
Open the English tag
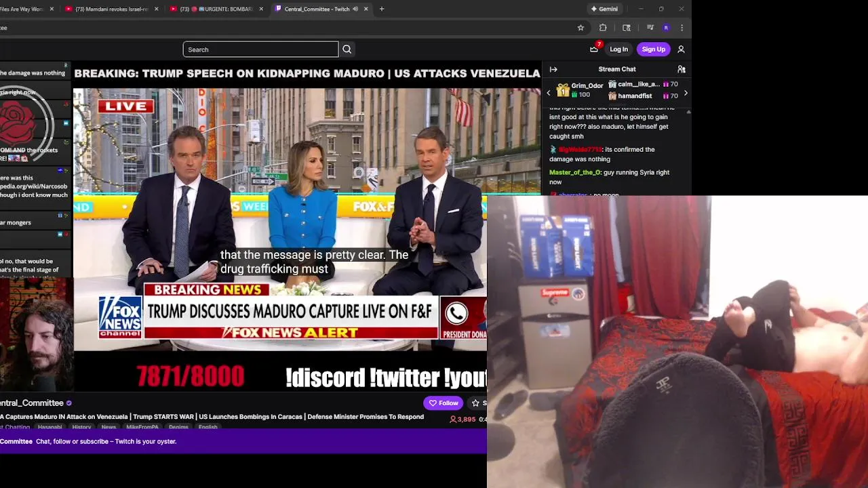coord(208,427)
